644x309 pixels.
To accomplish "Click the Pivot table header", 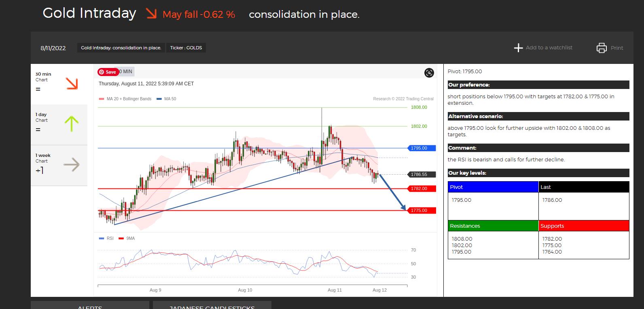I will (493, 187).
